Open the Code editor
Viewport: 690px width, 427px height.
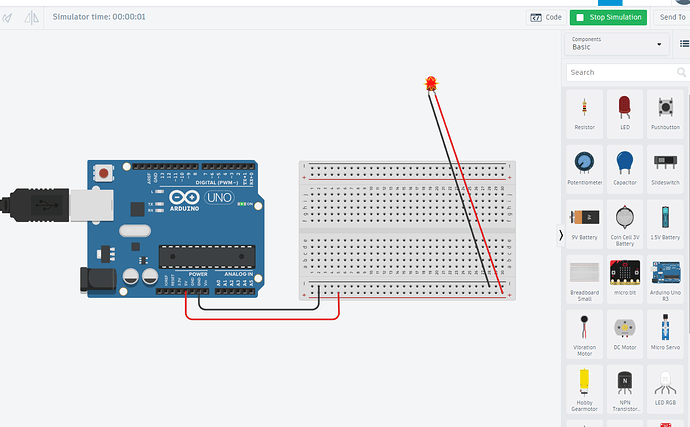coord(546,18)
